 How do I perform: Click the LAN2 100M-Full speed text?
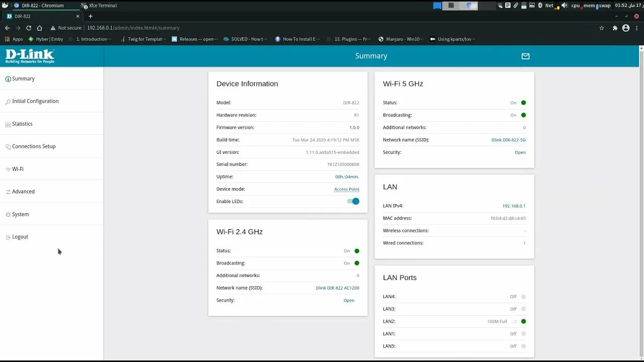[x=497, y=321]
